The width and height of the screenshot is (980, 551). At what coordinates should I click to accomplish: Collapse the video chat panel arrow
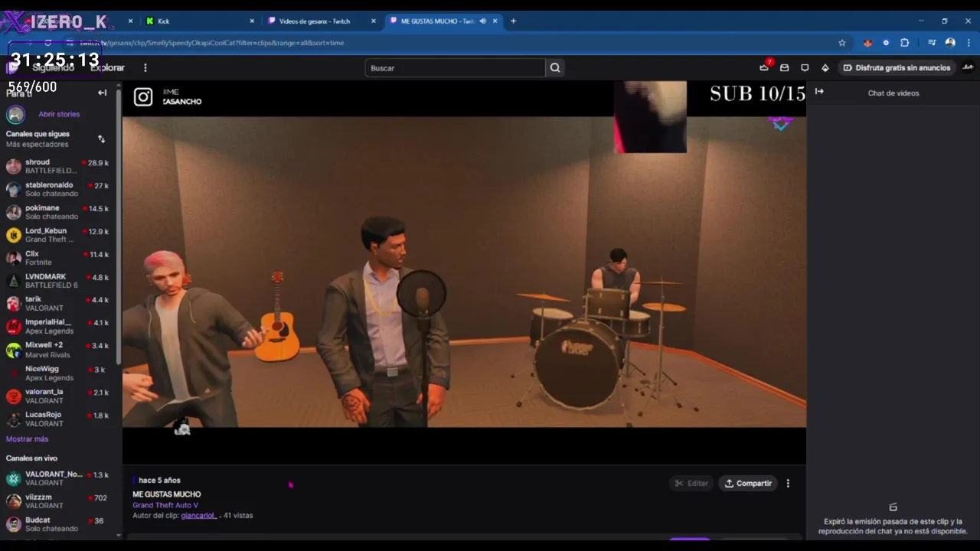tap(819, 92)
